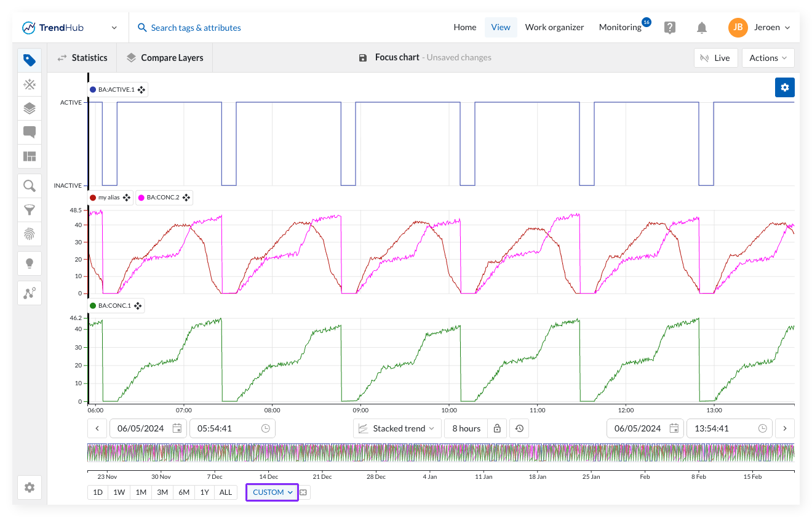Click the BA:CONC.2 magenta color dot
This screenshot has width=812, height=517.
141,198
